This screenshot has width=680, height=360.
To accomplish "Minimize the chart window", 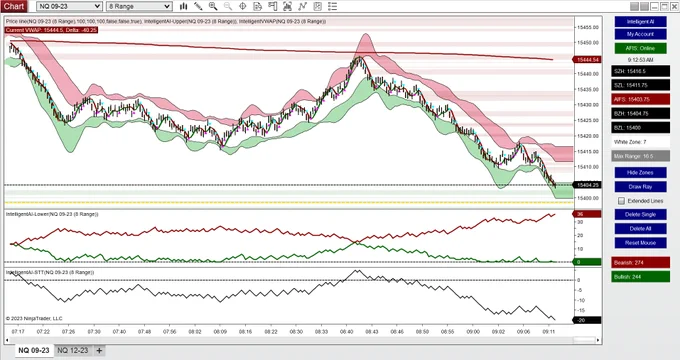I will tap(654, 6).
